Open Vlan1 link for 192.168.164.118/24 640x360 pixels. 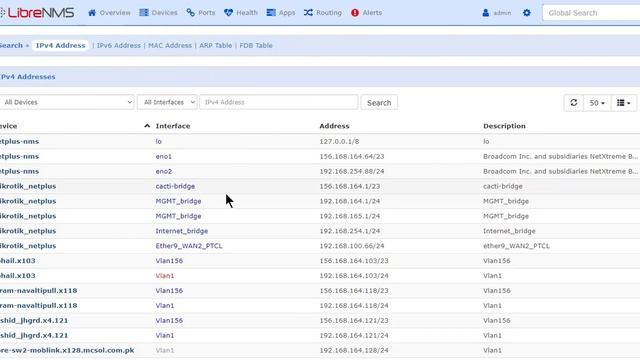164,305
